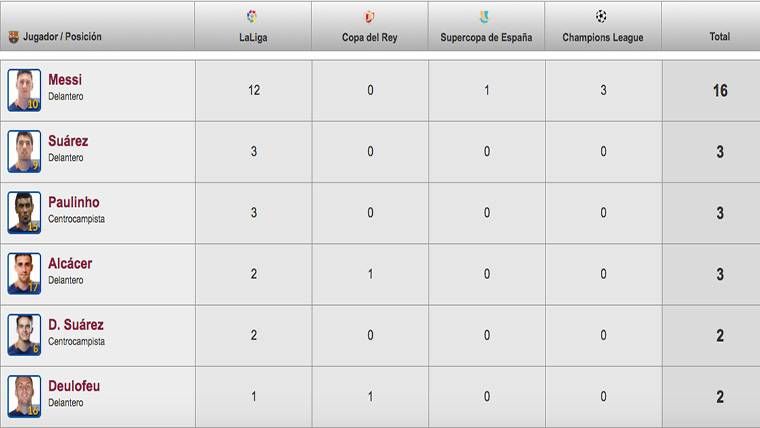This screenshot has height=428, width=760.
Task: Click the Supercopa de España trophy icon
Action: click(486, 17)
